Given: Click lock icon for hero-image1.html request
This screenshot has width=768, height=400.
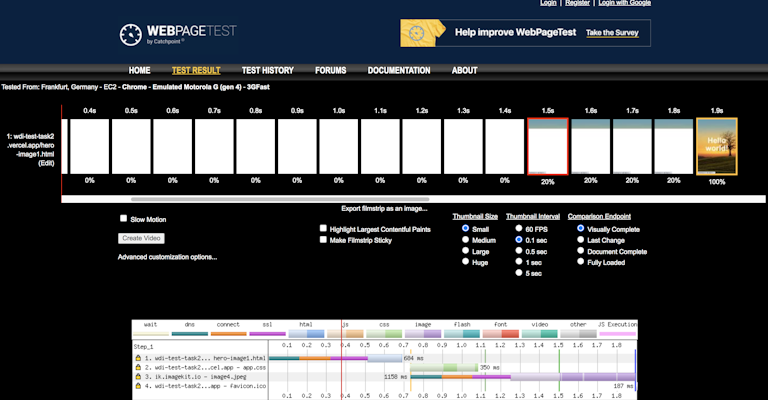Looking at the screenshot, I should 138,357.
